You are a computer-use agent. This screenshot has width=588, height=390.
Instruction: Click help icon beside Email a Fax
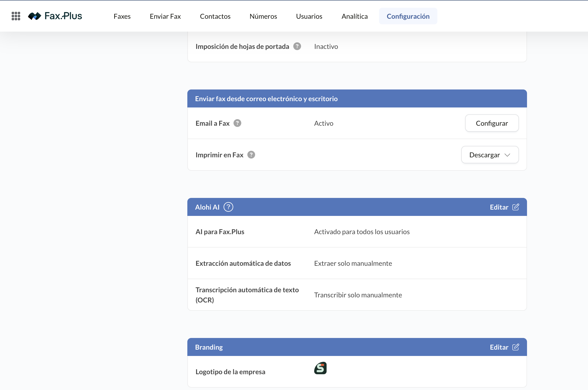[237, 123]
